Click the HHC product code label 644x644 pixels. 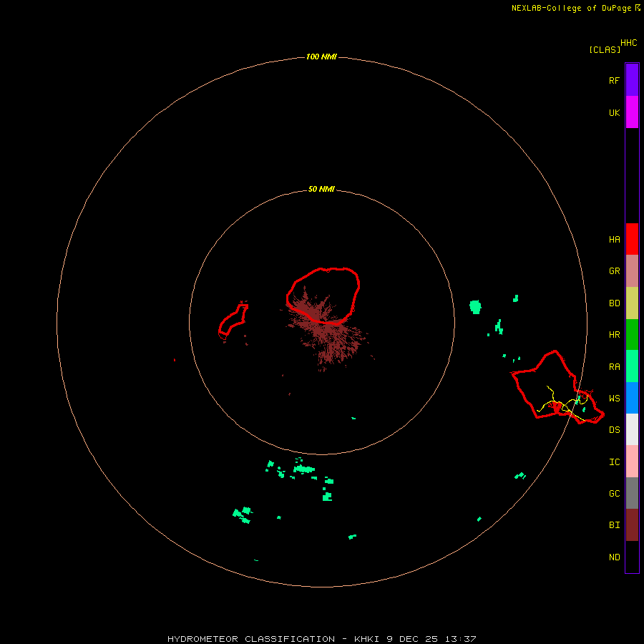pos(628,43)
